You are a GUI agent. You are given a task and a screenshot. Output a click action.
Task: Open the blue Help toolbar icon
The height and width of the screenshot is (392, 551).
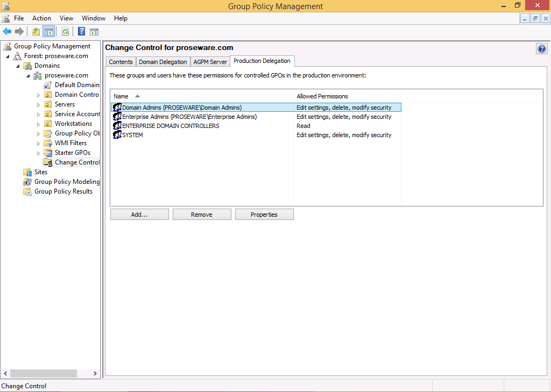[82, 32]
